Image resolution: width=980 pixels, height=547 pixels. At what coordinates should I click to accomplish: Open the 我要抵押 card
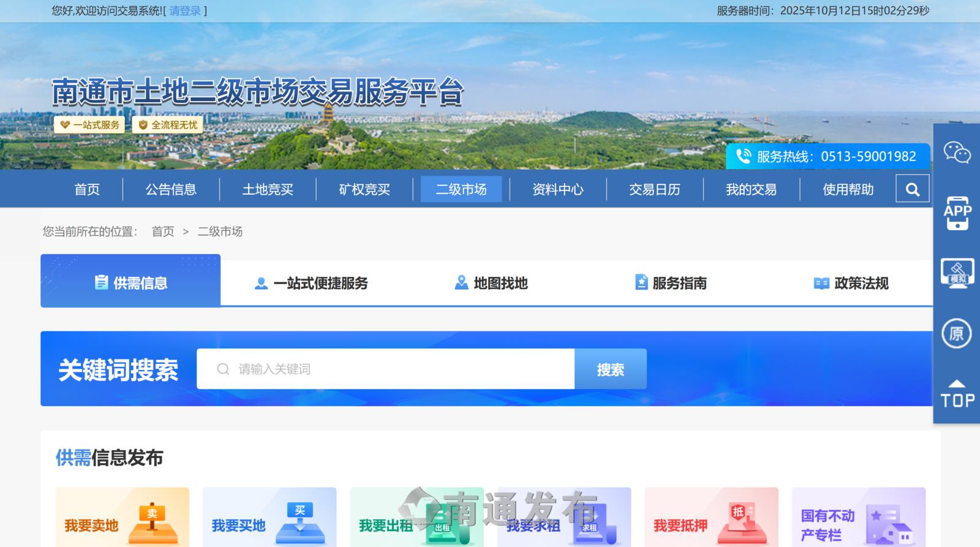pos(711,518)
